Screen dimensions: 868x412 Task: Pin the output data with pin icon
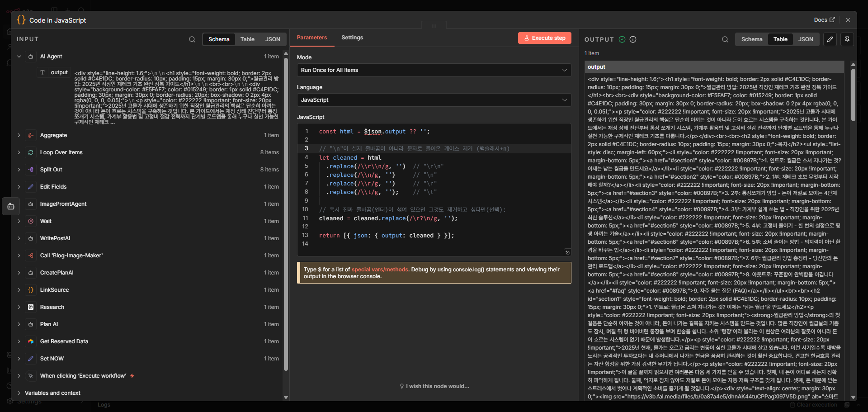click(847, 39)
